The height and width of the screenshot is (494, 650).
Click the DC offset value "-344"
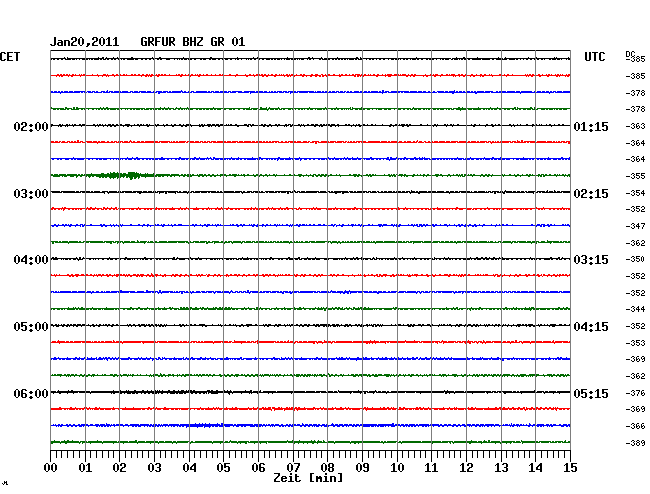[635, 309]
